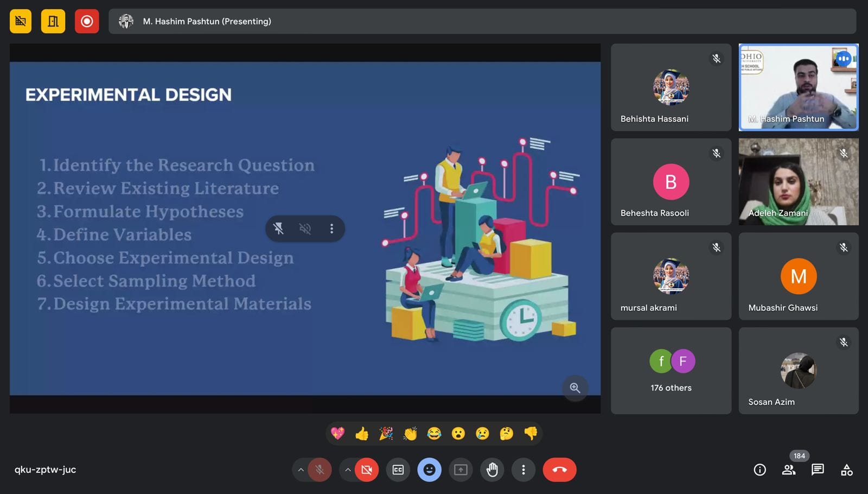This screenshot has height=494, width=868.
Task: Click the present screen share icon
Action: tap(461, 470)
